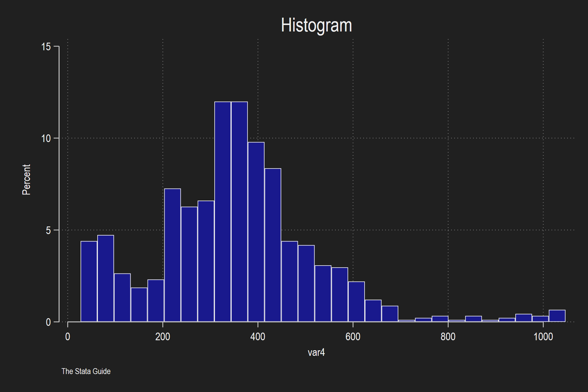588x392 pixels.
Task: Click the 15 tick label on y-axis
Action: (46, 47)
